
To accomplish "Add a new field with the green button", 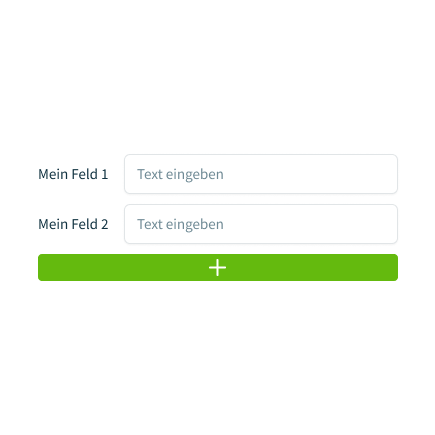I will tap(218, 268).
